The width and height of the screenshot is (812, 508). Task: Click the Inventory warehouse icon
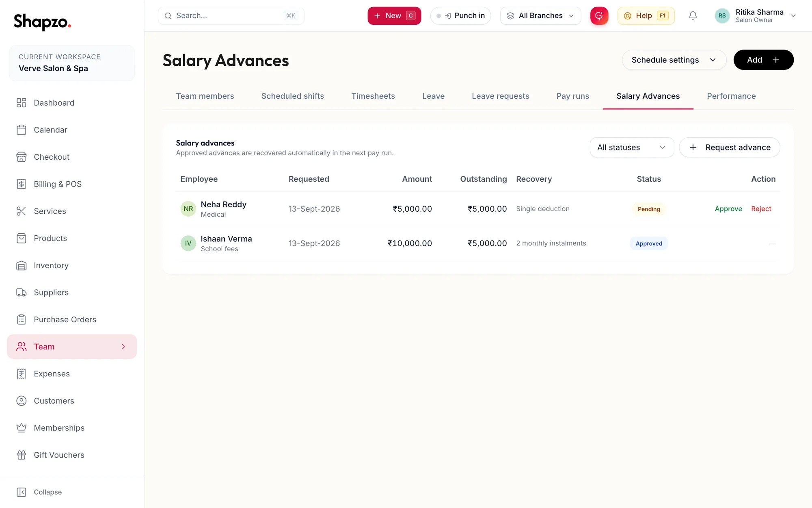tap(21, 265)
